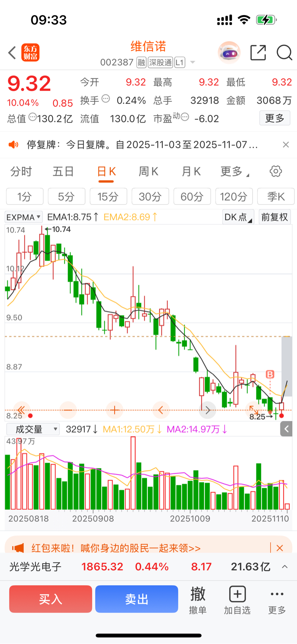
Task: Tap the battery status icon
Action: coord(266,20)
